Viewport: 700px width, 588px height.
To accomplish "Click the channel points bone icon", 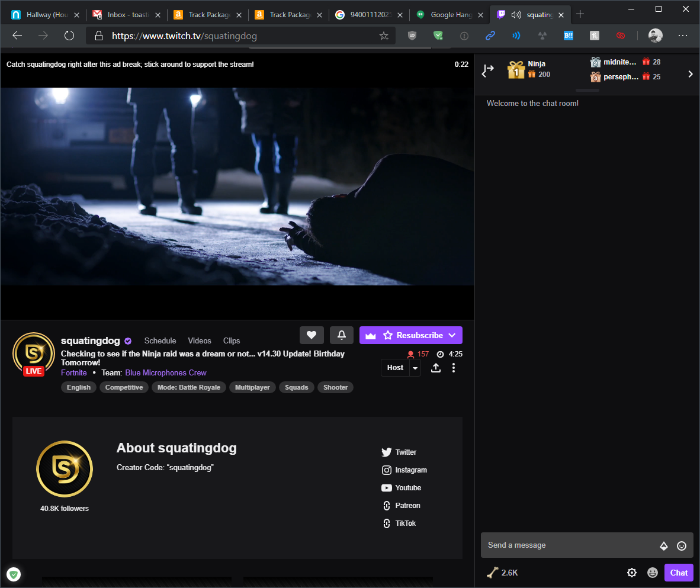I will [x=492, y=572].
